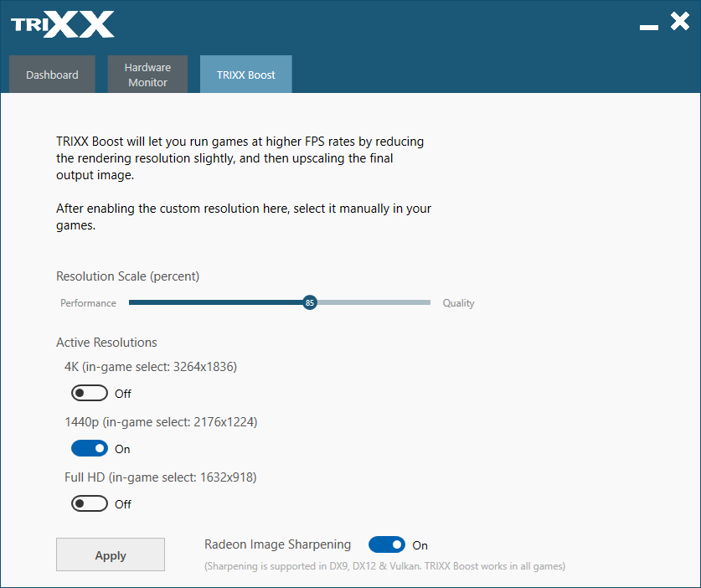
Task: Click the Radeon Image Sharpening label
Action: (x=277, y=544)
